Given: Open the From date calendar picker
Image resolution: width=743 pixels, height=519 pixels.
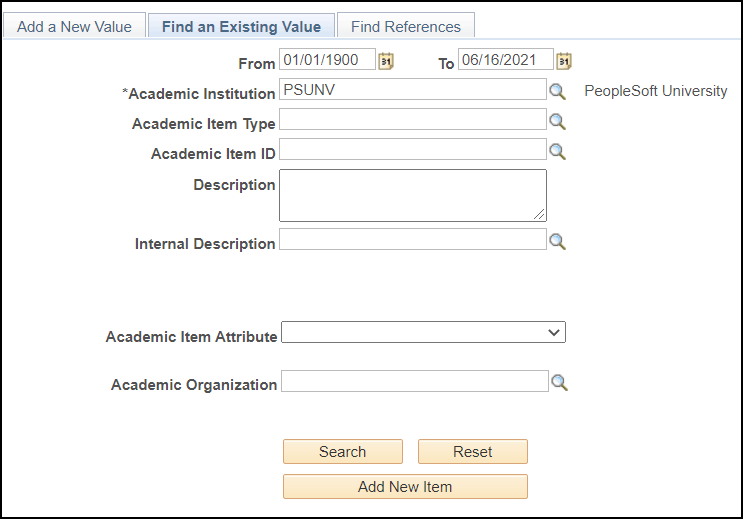Looking at the screenshot, I should pos(386,61).
